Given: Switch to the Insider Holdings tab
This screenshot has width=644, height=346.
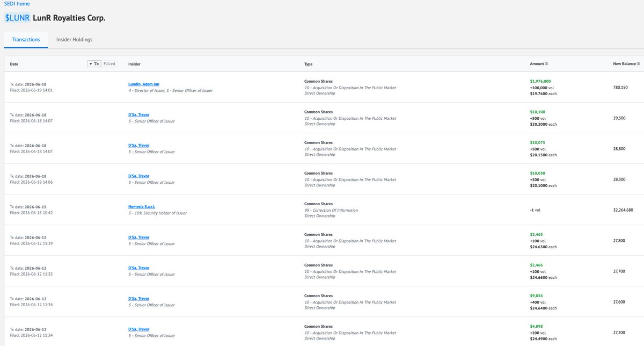Looking at the screenshot, I should coord(75,40).
